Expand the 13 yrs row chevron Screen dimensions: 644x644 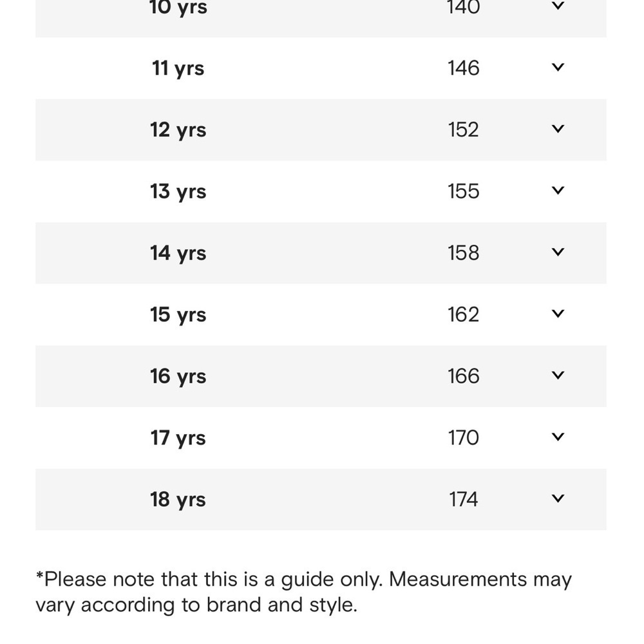pyautogui.click(x=557, y=190)
